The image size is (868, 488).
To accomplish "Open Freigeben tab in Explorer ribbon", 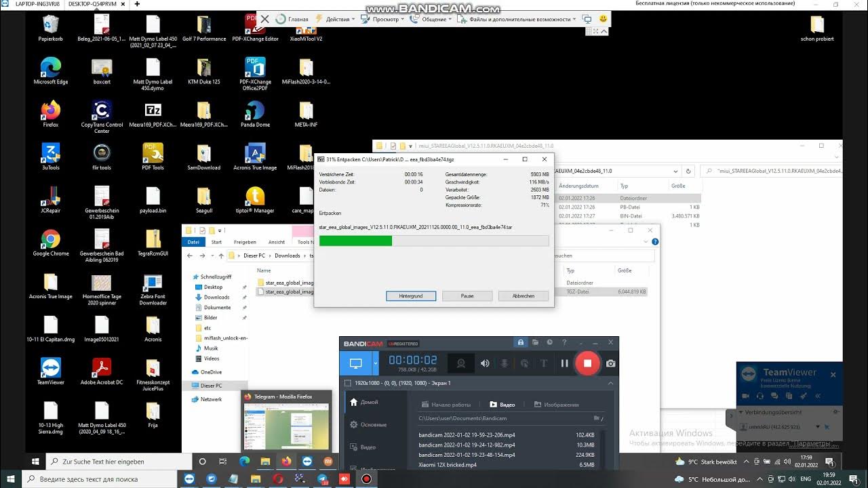I will pos(245,242).
